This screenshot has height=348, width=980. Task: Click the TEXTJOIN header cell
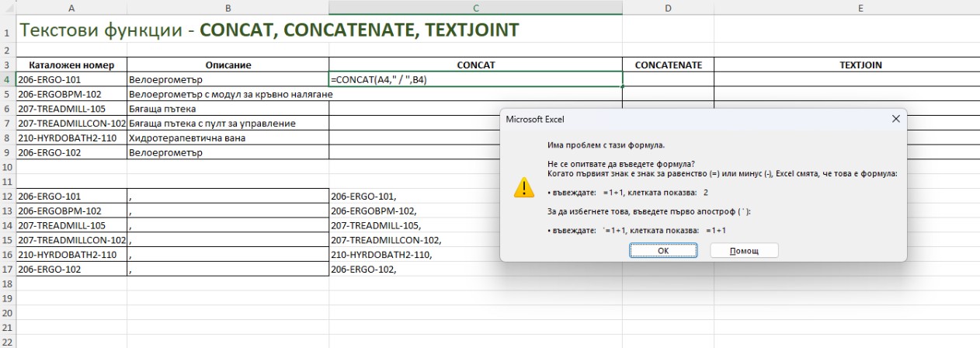click(846, 65)
